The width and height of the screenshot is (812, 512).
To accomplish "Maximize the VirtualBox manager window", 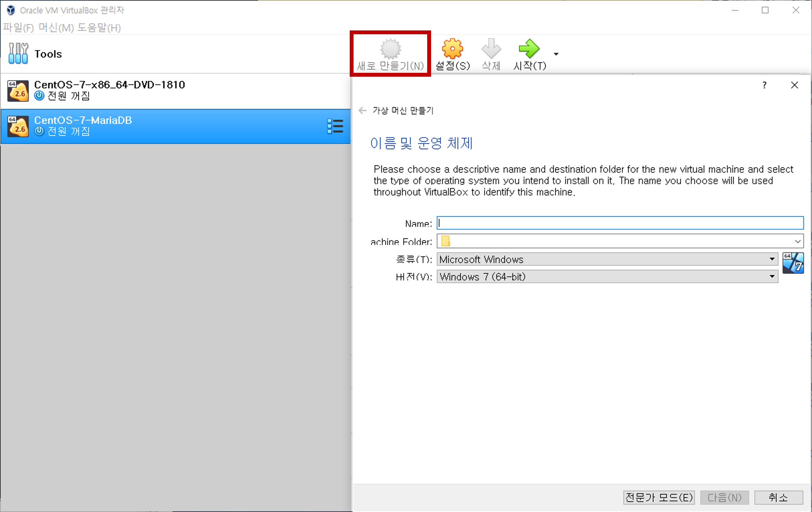I will pyautogui.click(x=765, y=10).
